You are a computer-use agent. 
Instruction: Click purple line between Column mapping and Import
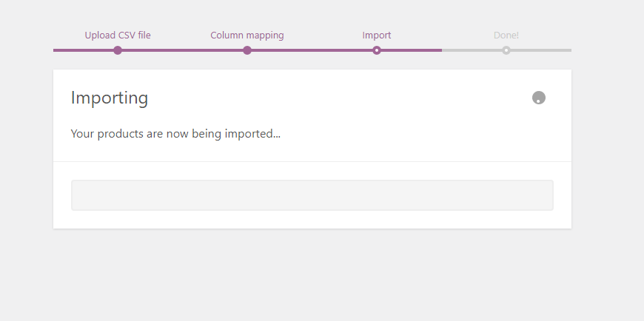312,50
